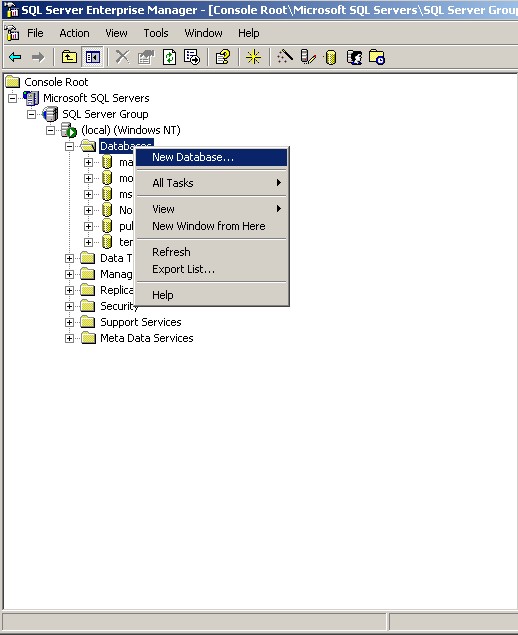Open the Window menu
The width and height of the screenshot is (518, 635).
pyautogui.click(x=203, y=33)
